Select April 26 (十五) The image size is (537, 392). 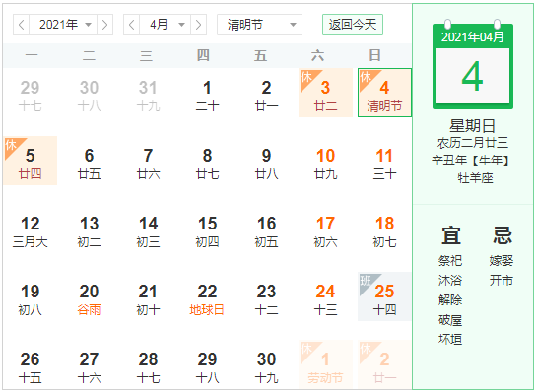(x=31, y=364)
